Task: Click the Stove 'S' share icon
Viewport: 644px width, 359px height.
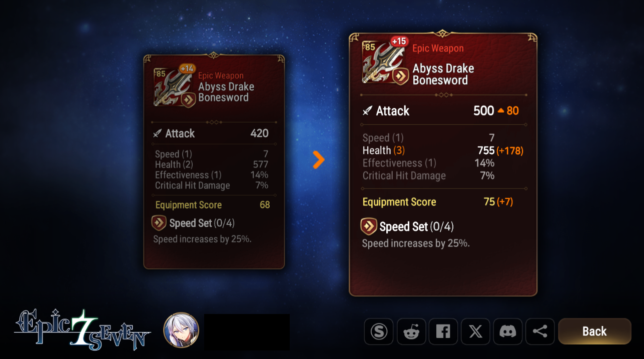Action: click(x=379, y=331)
